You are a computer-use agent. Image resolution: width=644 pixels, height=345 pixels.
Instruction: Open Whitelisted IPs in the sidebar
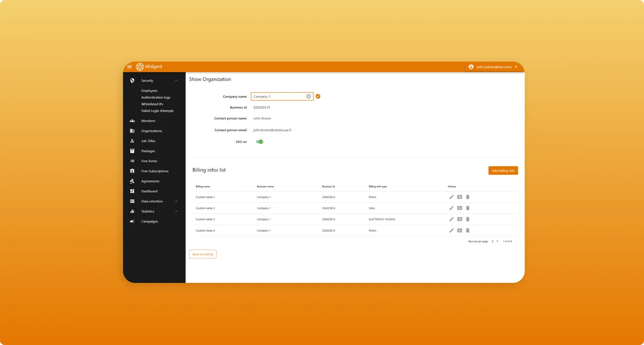(152, 104)
